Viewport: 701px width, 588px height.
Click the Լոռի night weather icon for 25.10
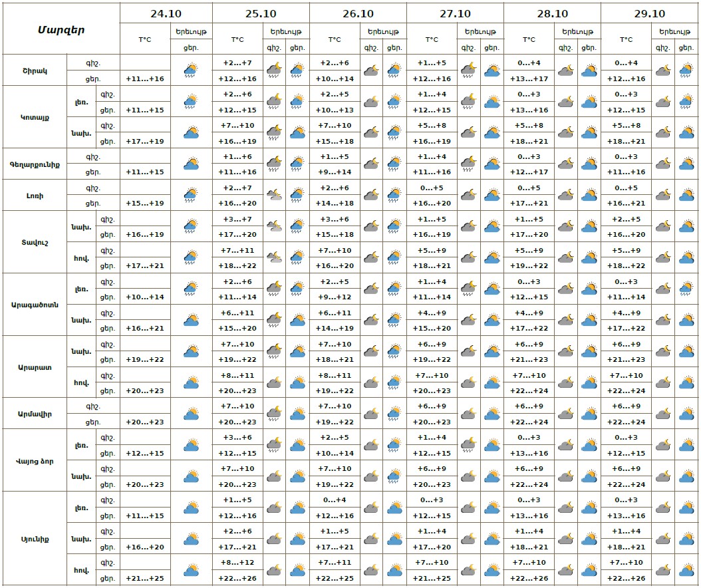tap(274, 195)
